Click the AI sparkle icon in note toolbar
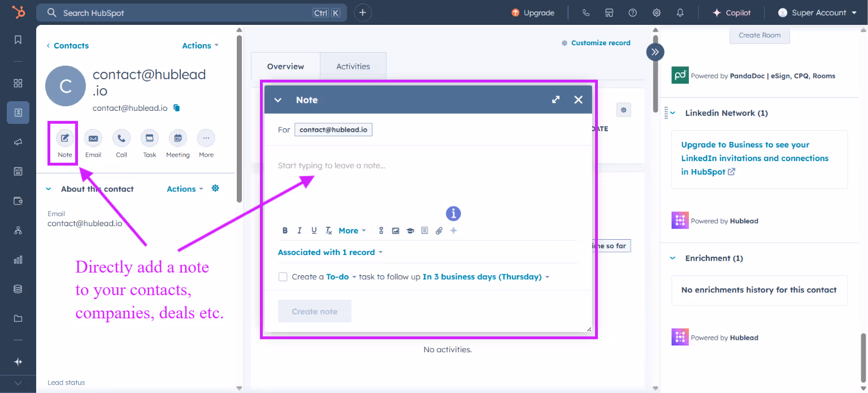Image resolution: width=868 pixels, height=393 pixels. [453, 230]
